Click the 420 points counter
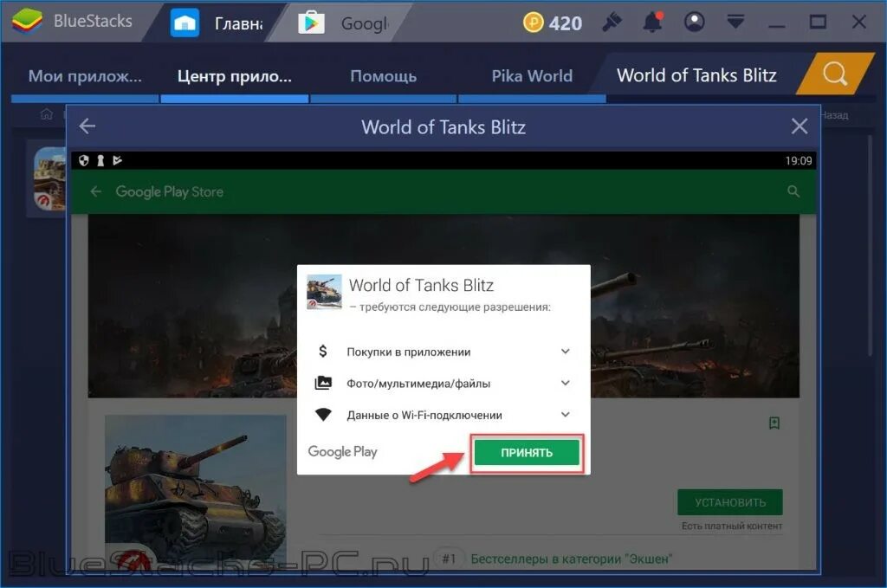The image size is (887, 588). pos(565,23)
